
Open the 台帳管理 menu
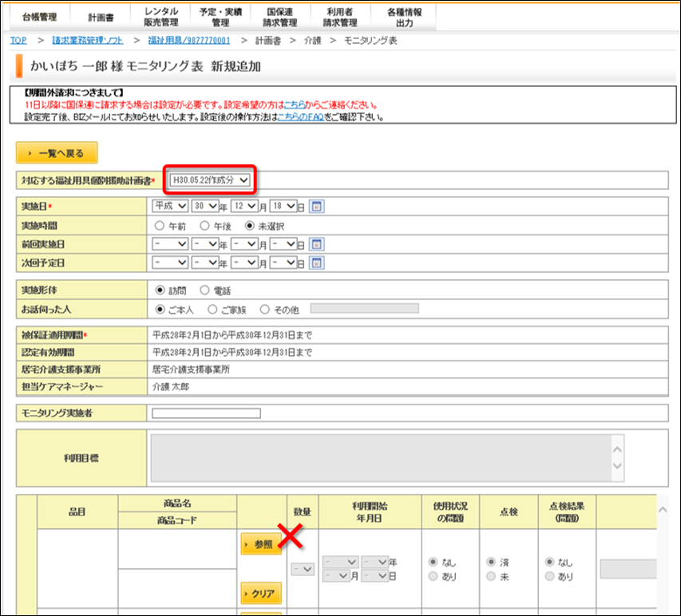40,17
